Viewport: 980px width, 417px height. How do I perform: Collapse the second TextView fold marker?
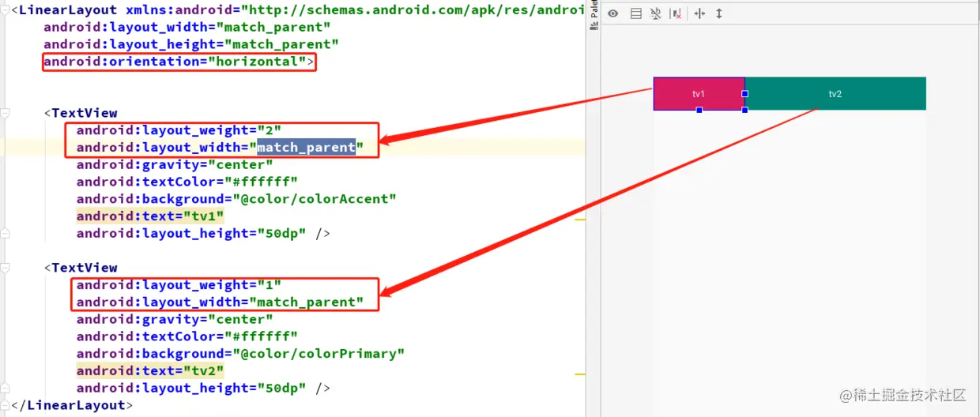5,268
